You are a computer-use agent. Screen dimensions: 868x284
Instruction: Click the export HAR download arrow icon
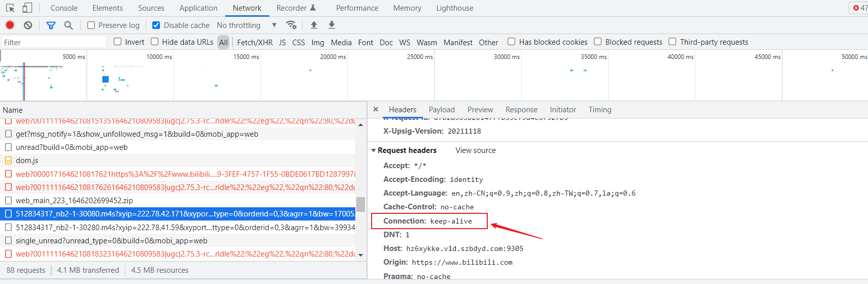[331, 25]
